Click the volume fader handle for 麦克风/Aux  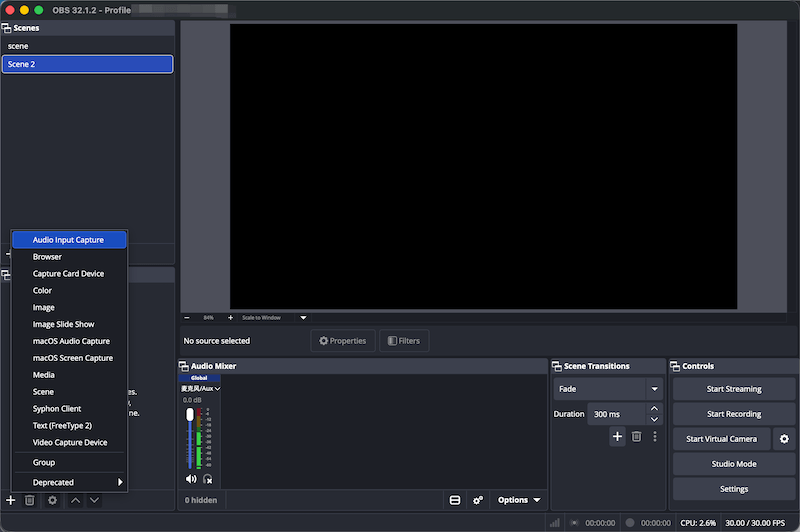point(190,414)
